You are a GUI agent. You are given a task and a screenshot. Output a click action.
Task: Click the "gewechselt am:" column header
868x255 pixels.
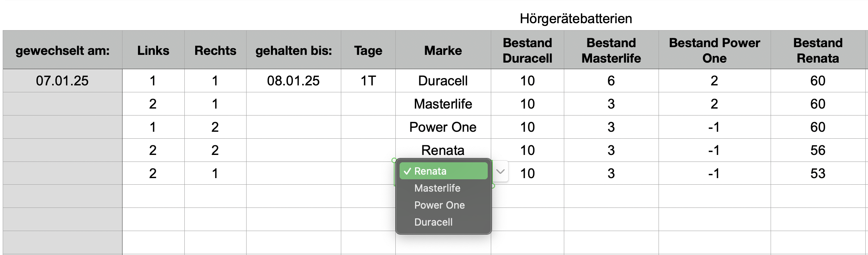(x=63, y=50)
